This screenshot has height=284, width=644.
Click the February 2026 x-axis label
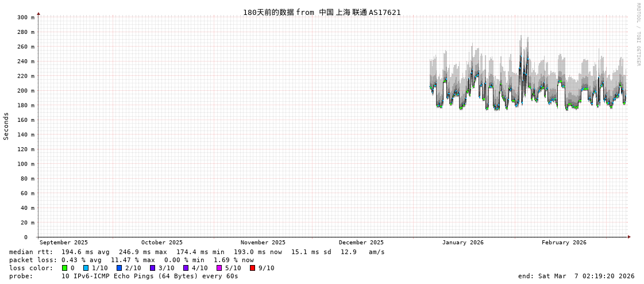click(x=564, y=243)
